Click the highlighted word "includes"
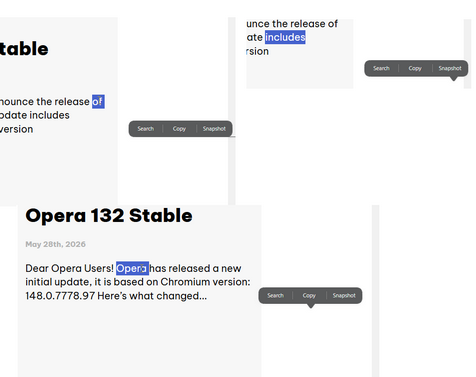This screenshot has height=377, width=476. click(285, 37)
